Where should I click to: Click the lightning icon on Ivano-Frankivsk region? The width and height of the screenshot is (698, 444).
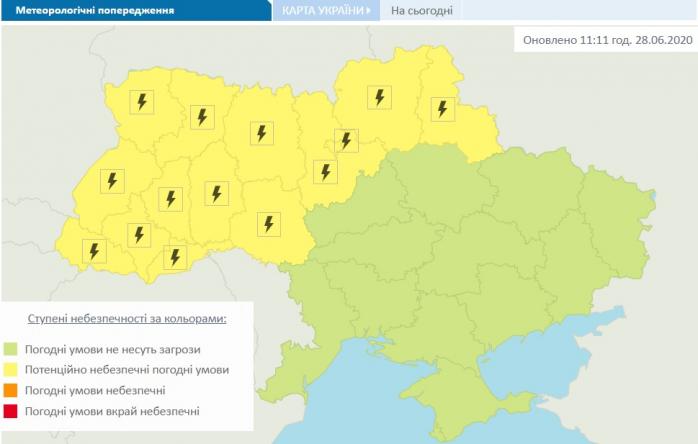[x=137, y=235]
